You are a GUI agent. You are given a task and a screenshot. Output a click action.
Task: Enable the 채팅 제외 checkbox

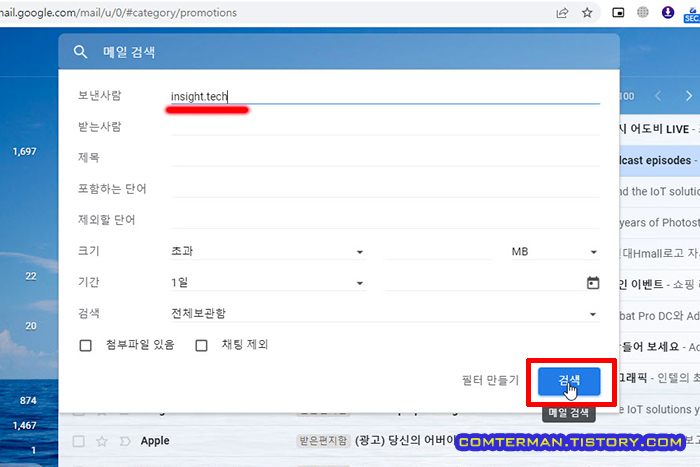[x=201, y=345]
